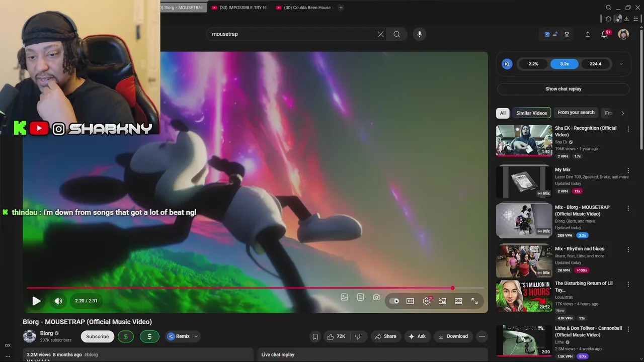Take a screenshot with the camera icon
Viewport: 644px width, 362px height.
coord(377,297)
